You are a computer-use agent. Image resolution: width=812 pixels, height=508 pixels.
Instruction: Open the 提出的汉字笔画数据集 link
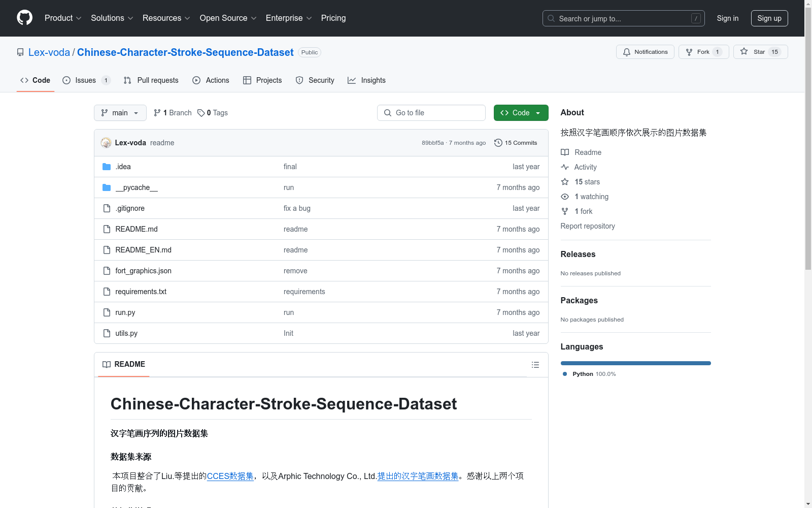coord(418,476)
